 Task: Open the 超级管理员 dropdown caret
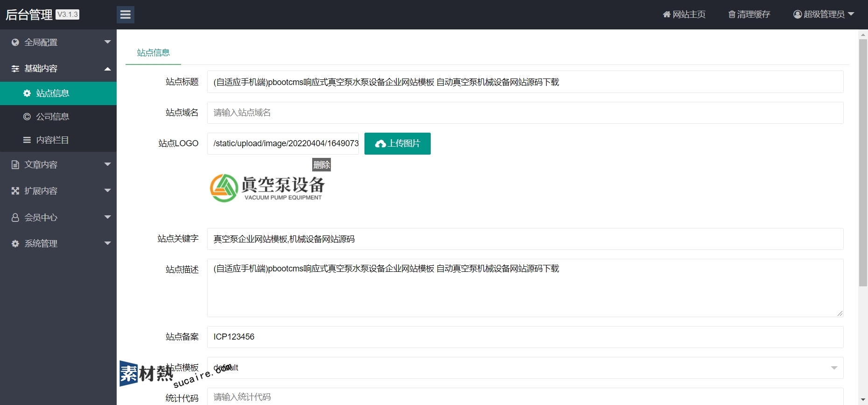pyautogui.click(x=851, y=14)
